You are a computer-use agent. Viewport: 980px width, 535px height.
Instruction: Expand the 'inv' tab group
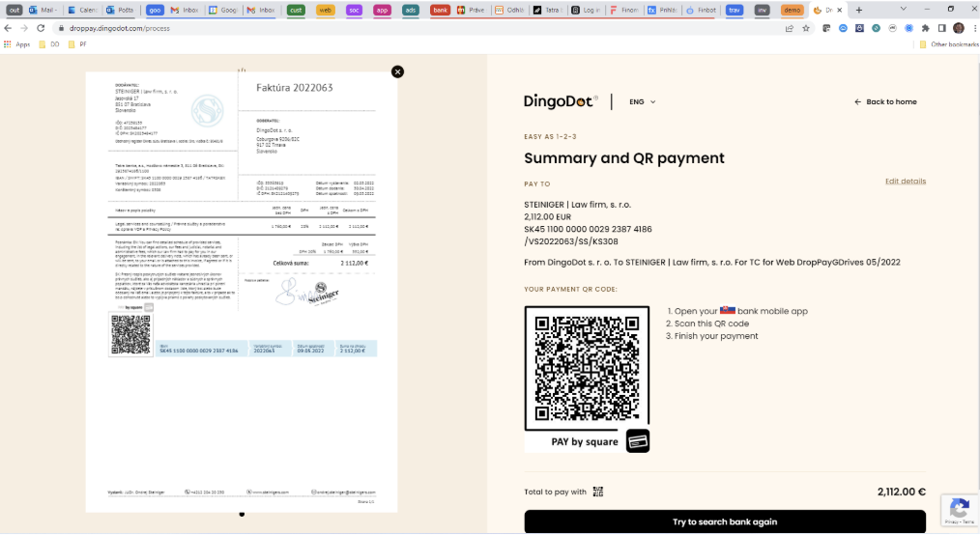[762, 10]
